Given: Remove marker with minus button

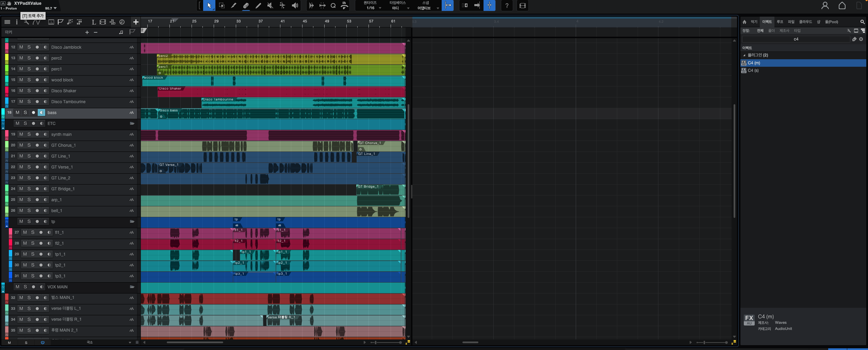Looking at the screenshot, I should point(96,32).
